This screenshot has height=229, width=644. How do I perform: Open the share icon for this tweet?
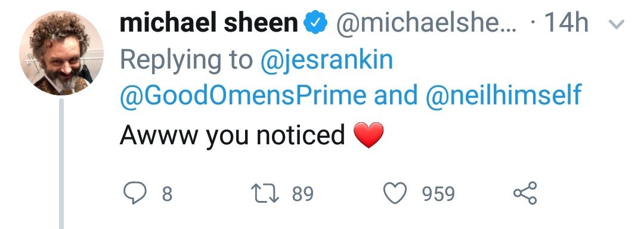pyautogui.click(x=525, y=193)
